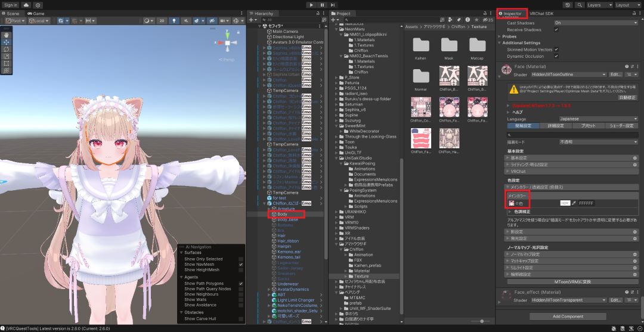This screenshot has width=644, height=332.
Task: Switch to the VRChat SDK tab
Action: click(541, 14)
